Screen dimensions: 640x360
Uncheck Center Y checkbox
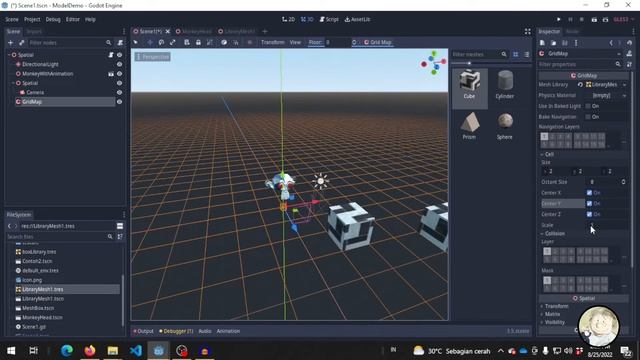(589, 203)
